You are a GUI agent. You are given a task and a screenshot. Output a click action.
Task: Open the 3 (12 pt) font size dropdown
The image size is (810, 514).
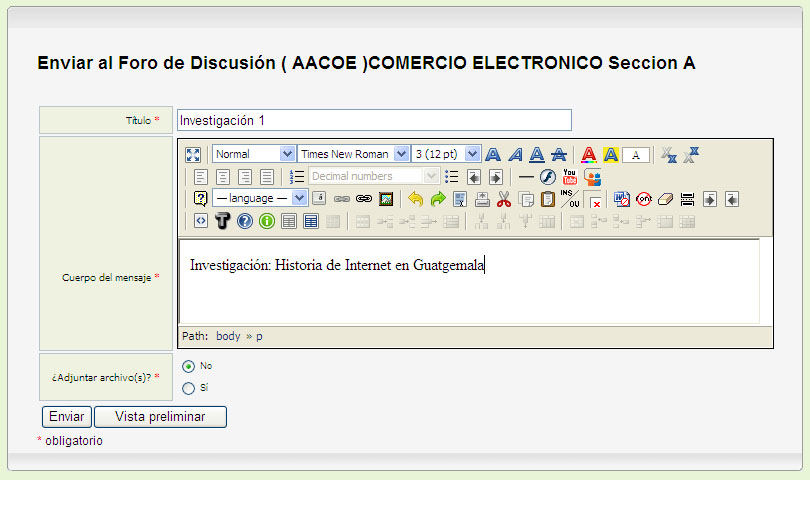click(446, 154)
